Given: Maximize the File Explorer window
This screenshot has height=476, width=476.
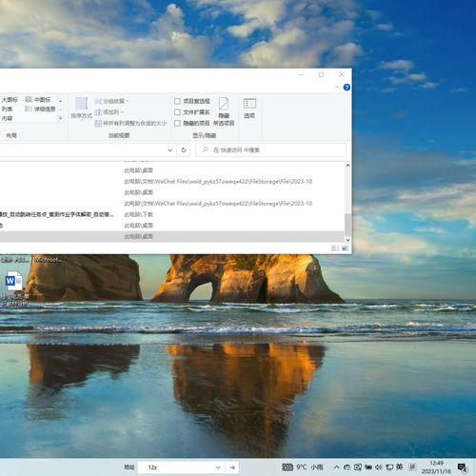Looking at the screenshot, I should coord(322,74).
